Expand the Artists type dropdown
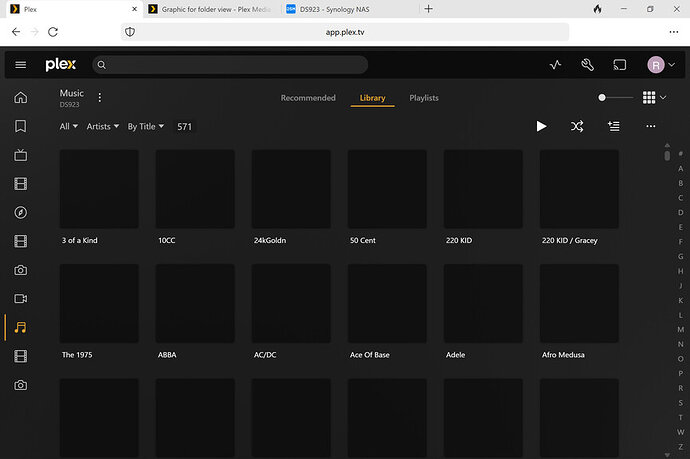Image resolution: width=690 pixels, height=459 pixels. (103, 126)
